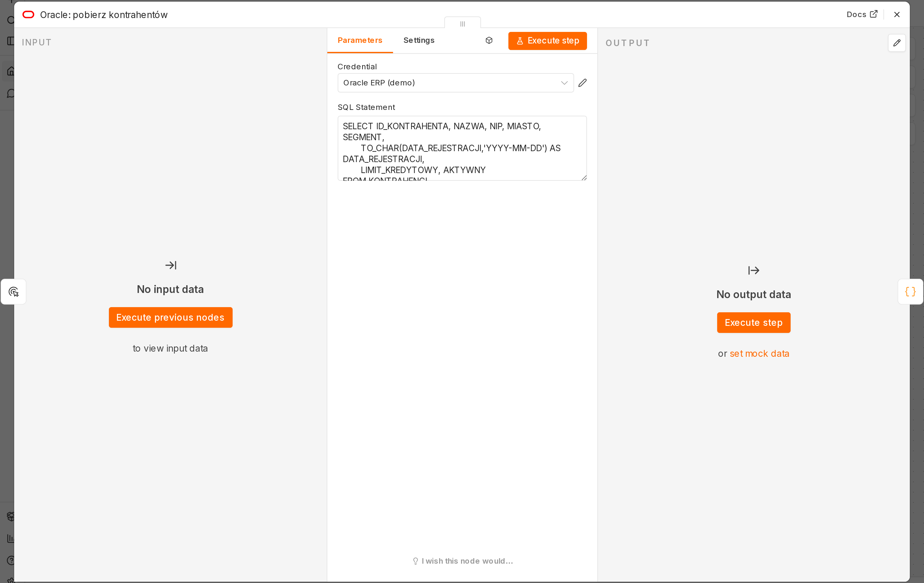Screen dimensions: 924x583
Task: Rename node title 'Oracle: pobierz kontrahentów'
Action: pos(104,15)
